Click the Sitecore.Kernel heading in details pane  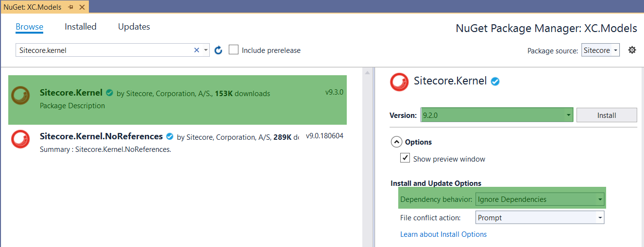[x=450, y=81]
